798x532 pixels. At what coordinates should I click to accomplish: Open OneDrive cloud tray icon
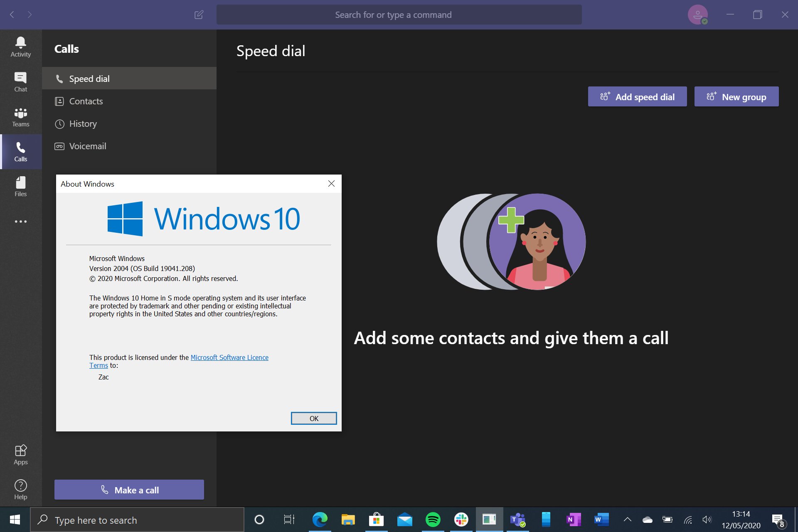click(x=648, y=520)
